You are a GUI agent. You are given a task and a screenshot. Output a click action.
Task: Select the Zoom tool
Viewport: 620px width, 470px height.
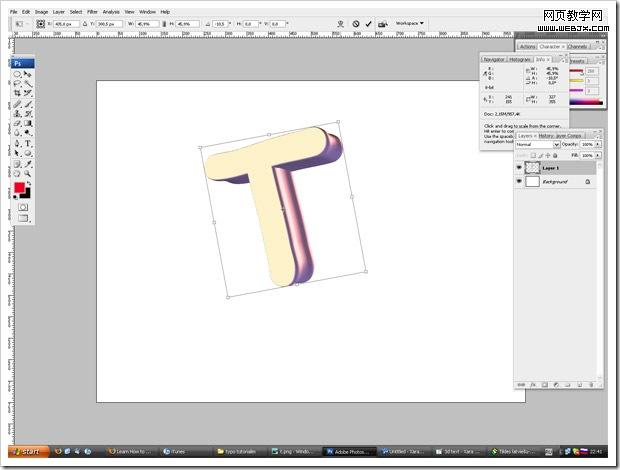(x=28, y=174)
